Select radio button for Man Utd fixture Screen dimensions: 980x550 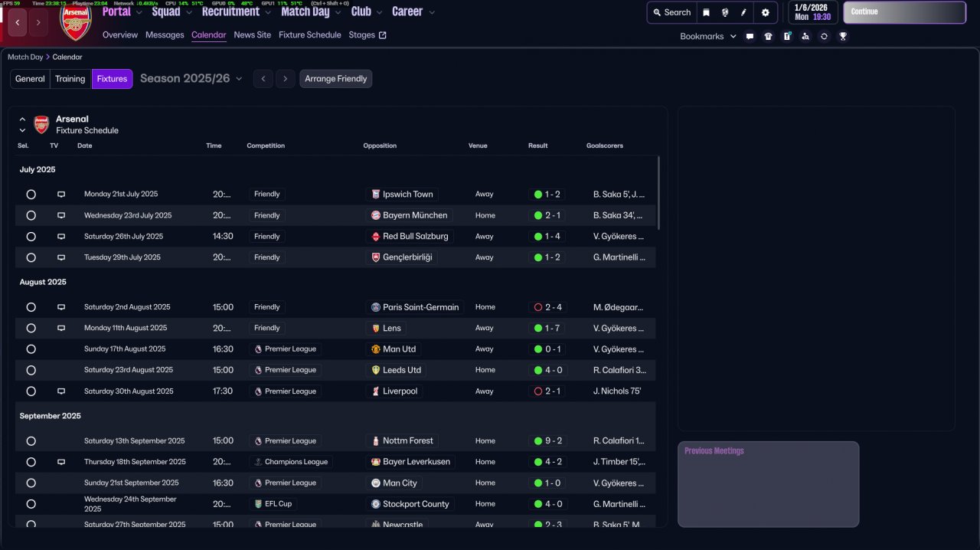(31, 349)
